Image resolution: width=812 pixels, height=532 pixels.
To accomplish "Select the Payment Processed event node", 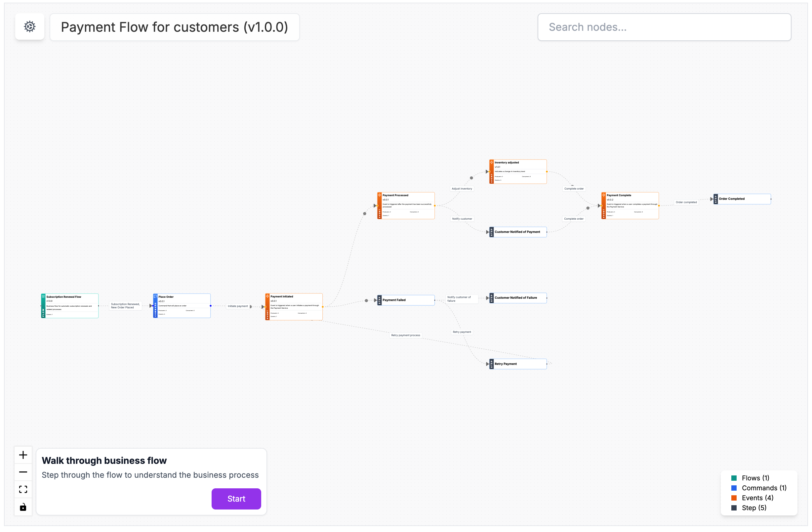I will pyautogui.click(x=406, y=205).
